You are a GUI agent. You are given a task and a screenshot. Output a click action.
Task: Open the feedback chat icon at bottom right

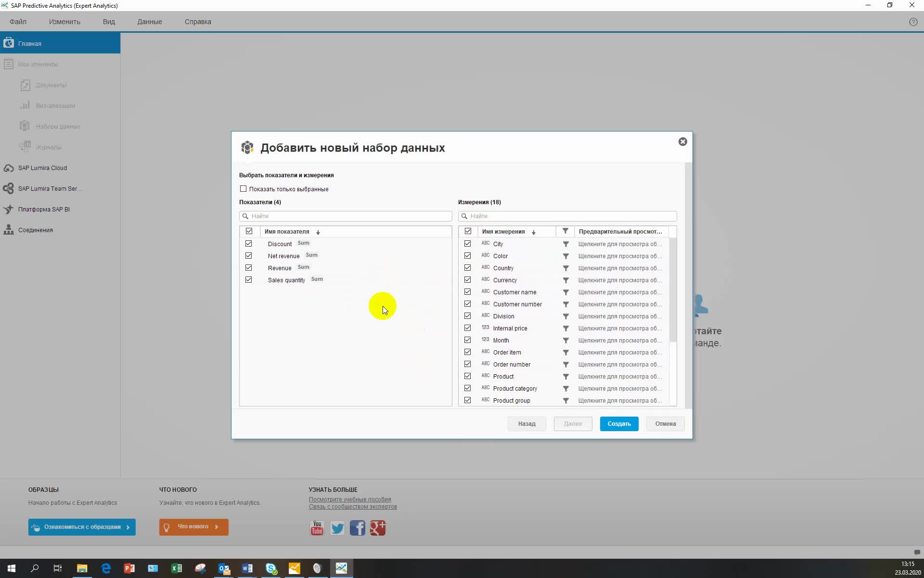coord(917,552)
